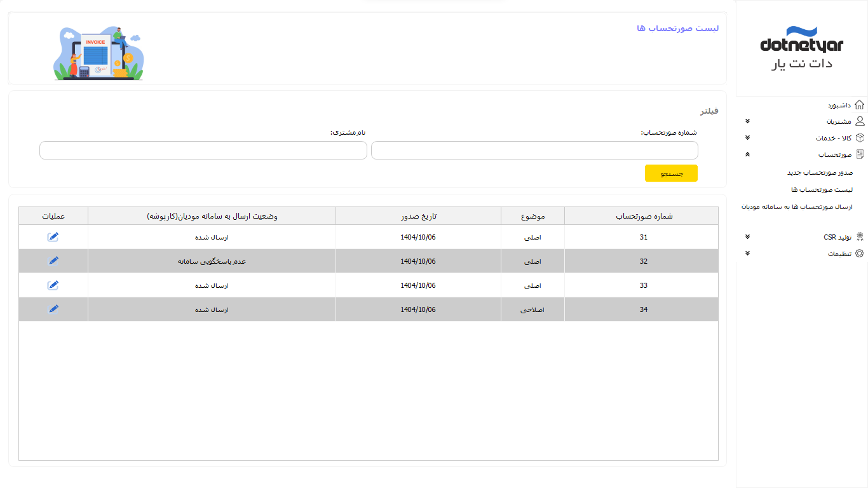
Task: Click the مشتریان user icon
Action: (860, 121)
